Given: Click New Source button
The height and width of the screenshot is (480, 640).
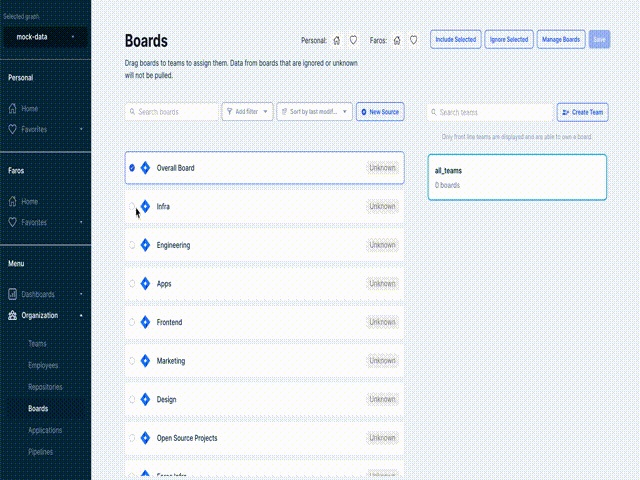Looking at the screenshot, I should pos(380,111).
